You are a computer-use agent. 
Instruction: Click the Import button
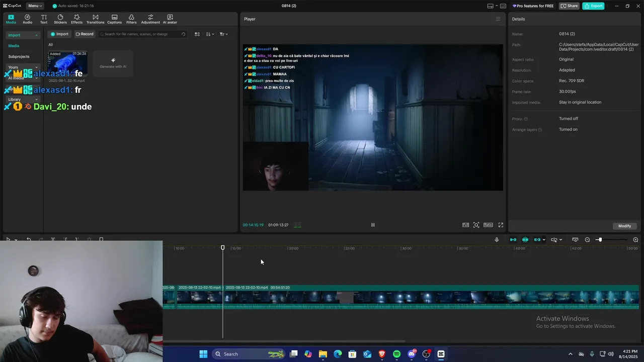59,34
